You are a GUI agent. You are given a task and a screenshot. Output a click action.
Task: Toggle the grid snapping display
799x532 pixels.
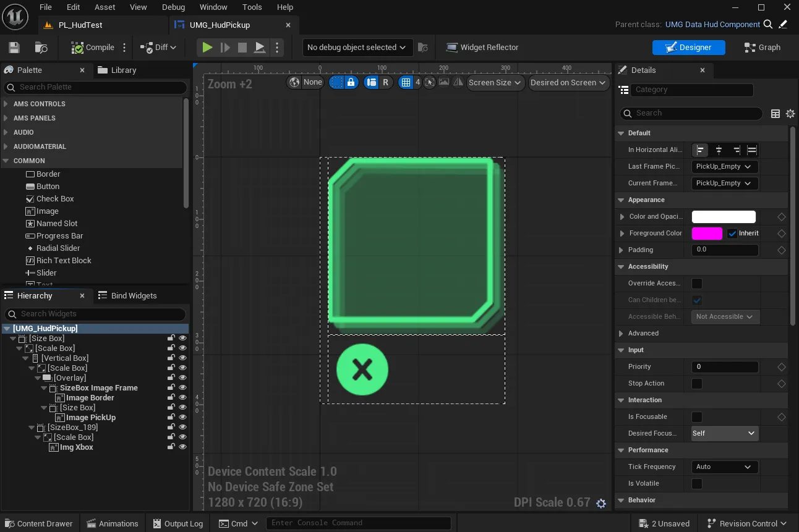click(408, 82)
